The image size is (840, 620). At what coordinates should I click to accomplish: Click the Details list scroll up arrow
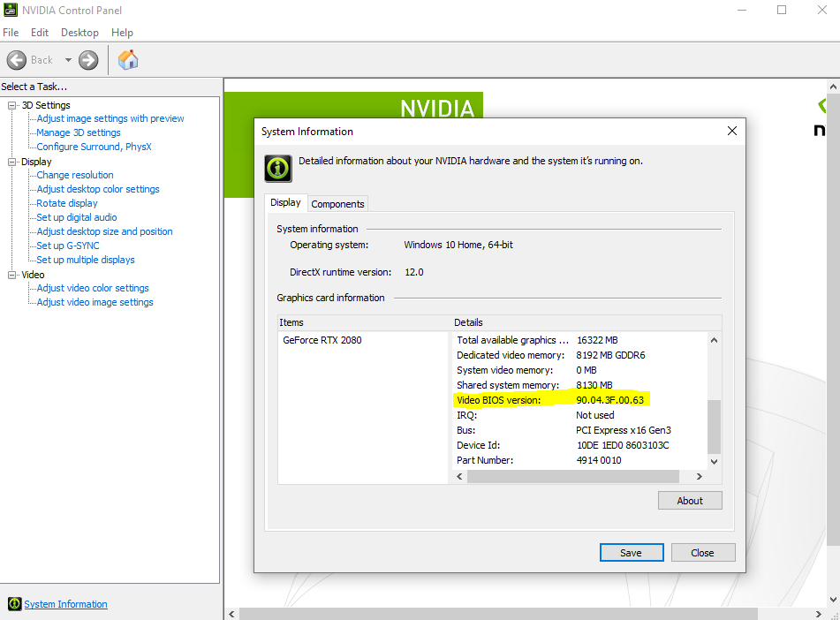click(714, 340)
